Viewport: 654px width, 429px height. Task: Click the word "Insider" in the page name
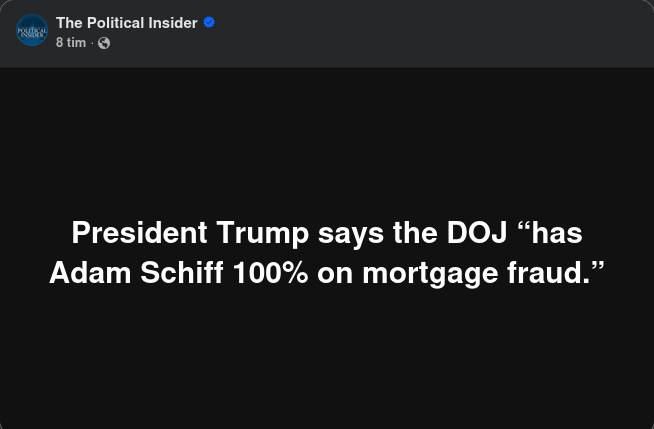tap(174, 22)
